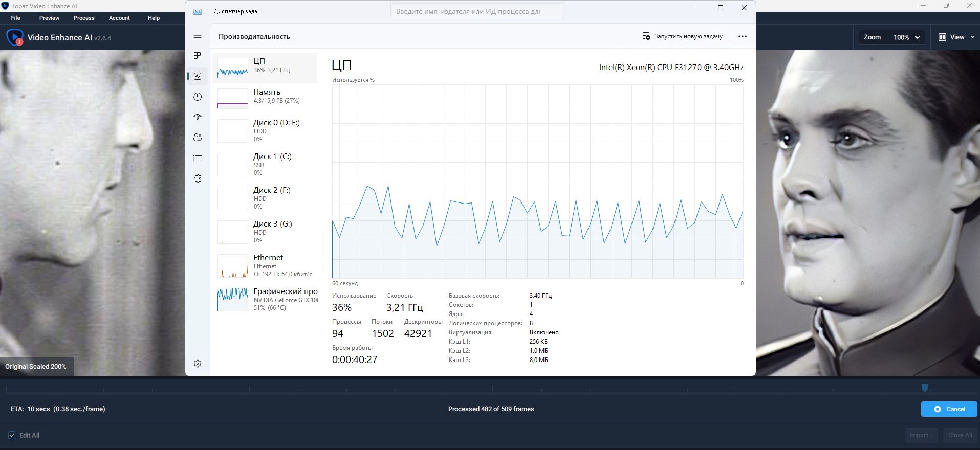The width and height of the screenshot is (980, 450).
Task: Select the ЦП performance item
Action: pyautogui.click(x=265, y=67)
